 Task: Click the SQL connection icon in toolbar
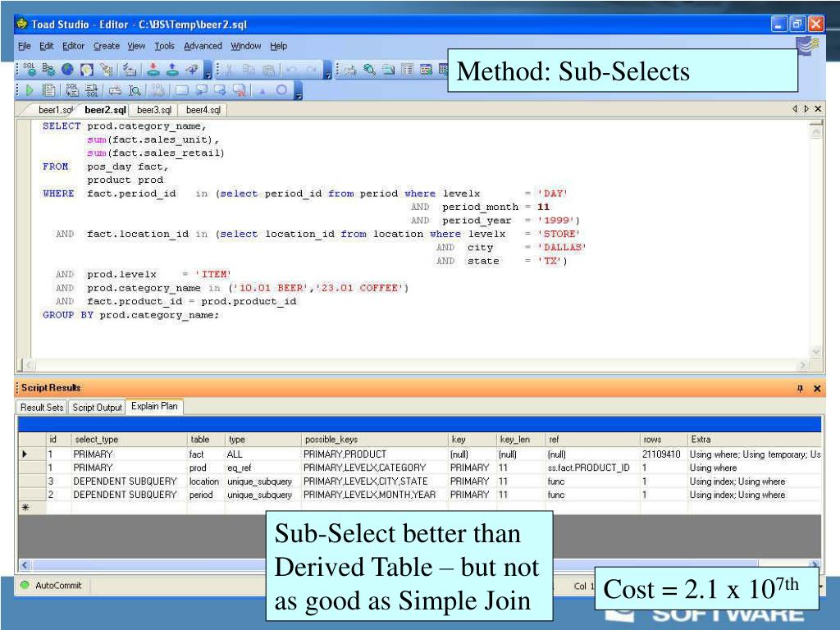click(x=30, y=69)
